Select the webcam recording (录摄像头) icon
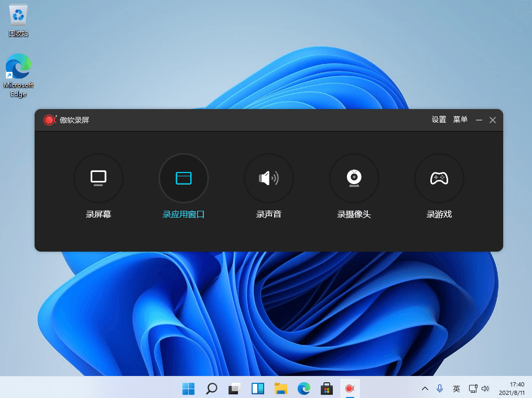The image size is (532, 398). pos(354,178)
